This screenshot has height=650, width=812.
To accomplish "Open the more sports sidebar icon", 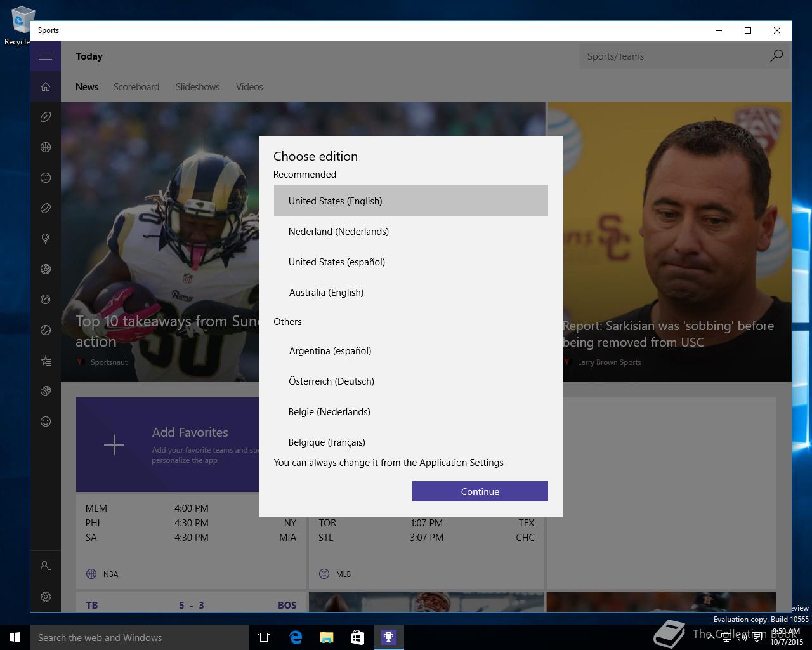I will (46, 391).
